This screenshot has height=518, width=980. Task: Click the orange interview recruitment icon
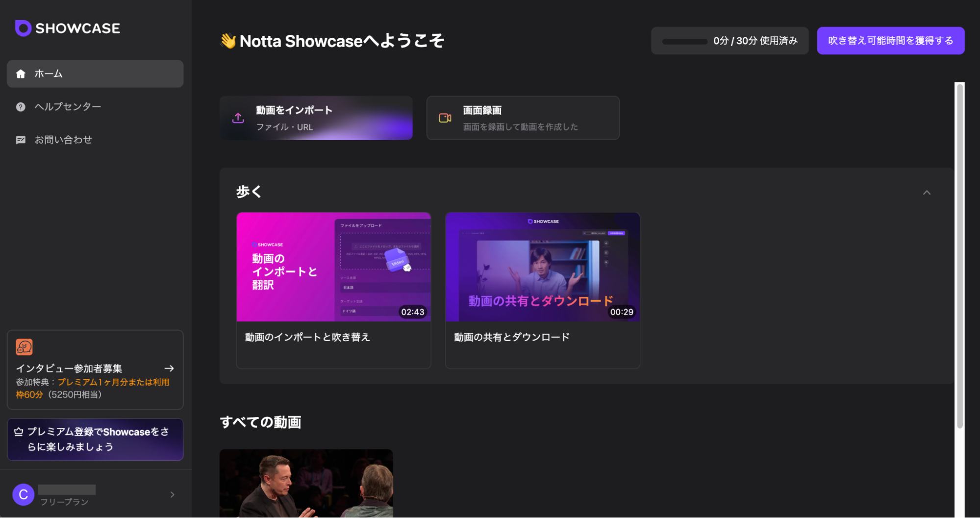24,347
